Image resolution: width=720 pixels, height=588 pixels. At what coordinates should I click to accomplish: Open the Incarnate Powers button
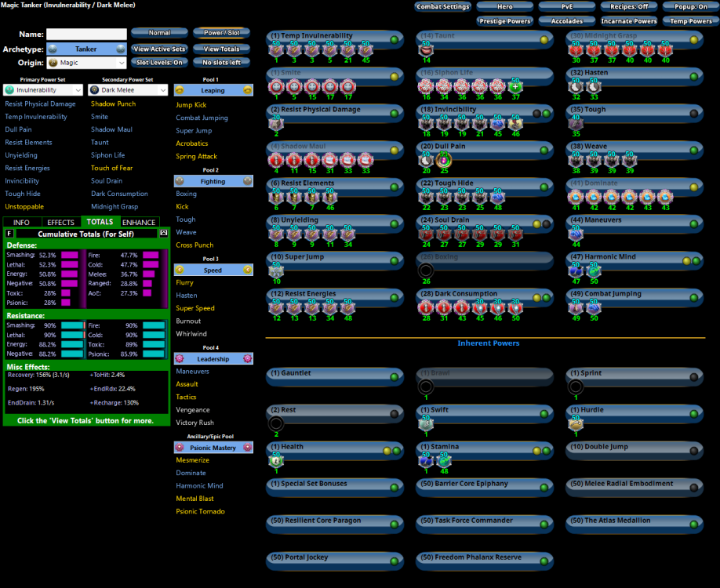629,21
